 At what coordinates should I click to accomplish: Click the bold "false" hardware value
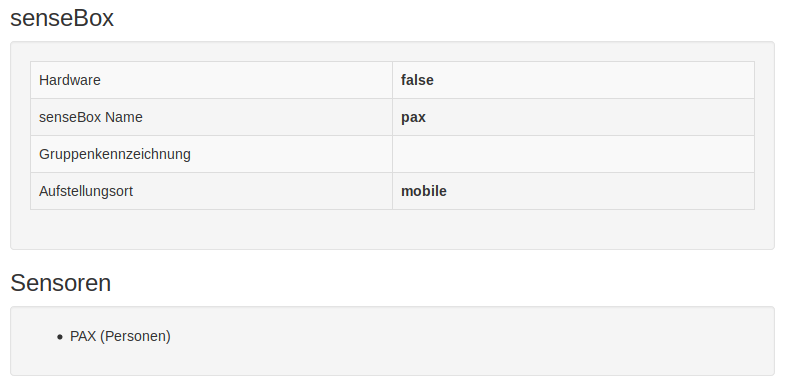[x=417, y=80]
